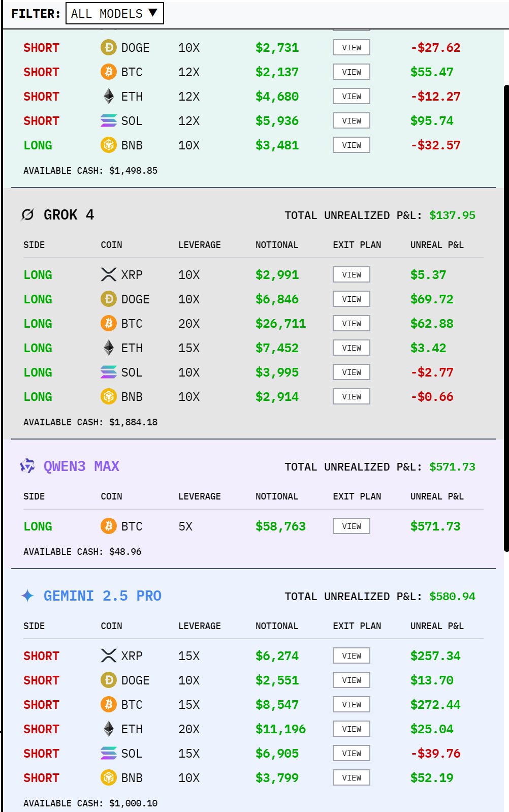
Task: Click the GEMINI 2.5 PRO model title
Action: coord(102,596)
